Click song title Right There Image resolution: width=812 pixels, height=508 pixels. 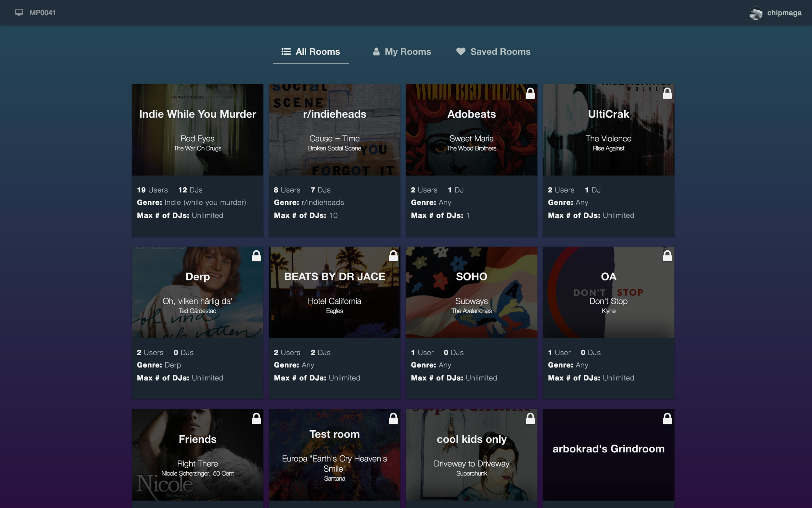tap(197, 464)
